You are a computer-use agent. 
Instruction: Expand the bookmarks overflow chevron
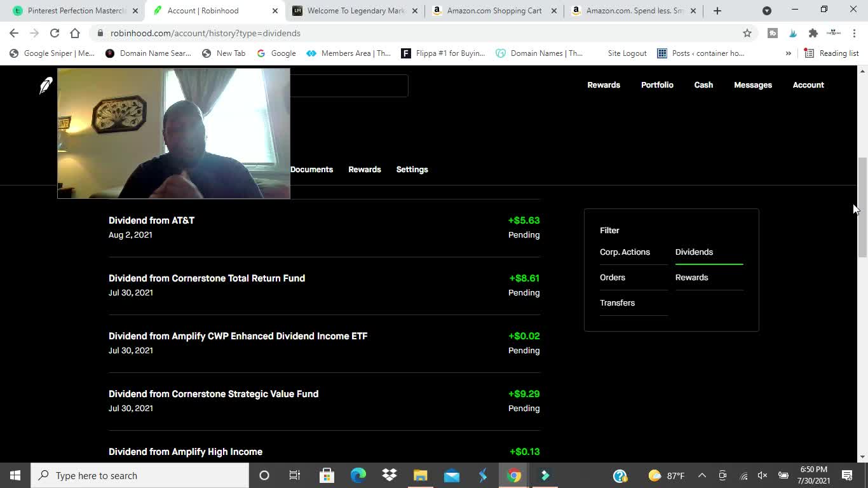click(x=789, y=53)
